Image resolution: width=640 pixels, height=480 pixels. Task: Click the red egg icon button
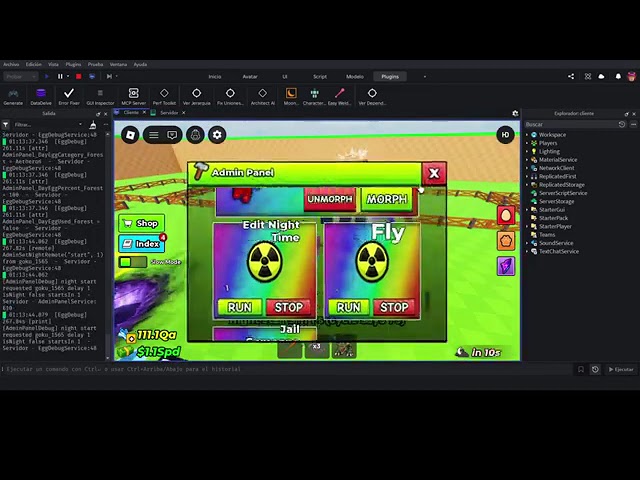[x=506, y=215]
